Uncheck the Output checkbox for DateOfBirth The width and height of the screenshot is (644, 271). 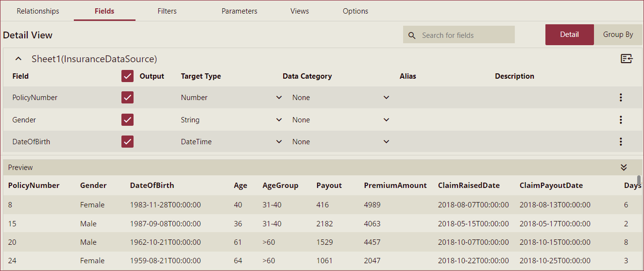[128, 142]
